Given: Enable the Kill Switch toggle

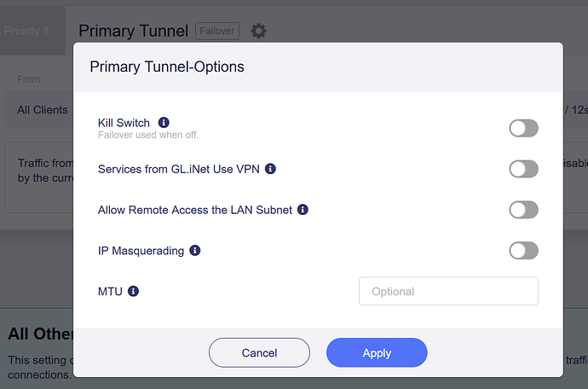Looking at the screenshot, I should (x=523, y=128).
